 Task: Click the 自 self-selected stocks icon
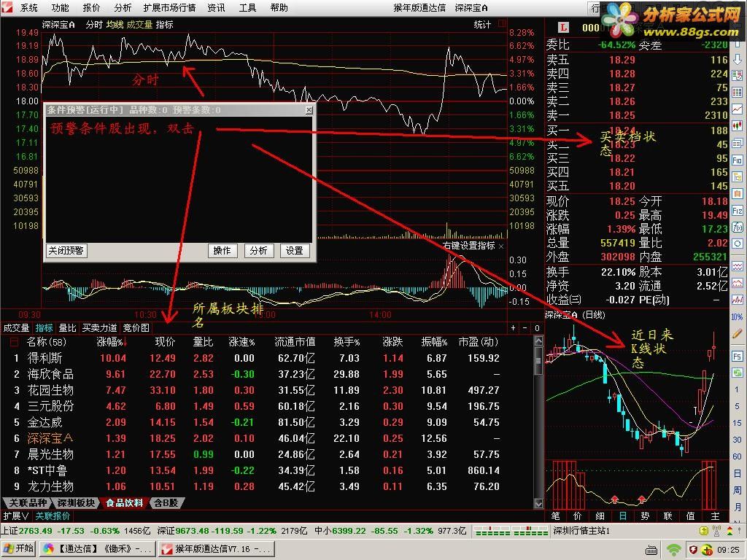click(x=737, y=194)
